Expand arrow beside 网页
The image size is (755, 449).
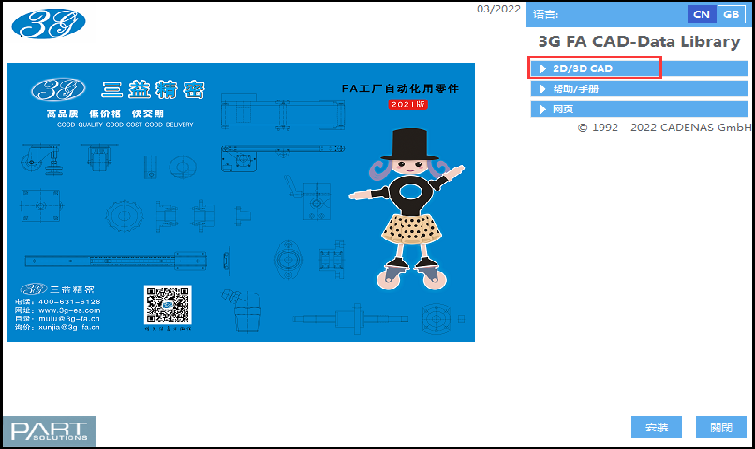[543, 109]
